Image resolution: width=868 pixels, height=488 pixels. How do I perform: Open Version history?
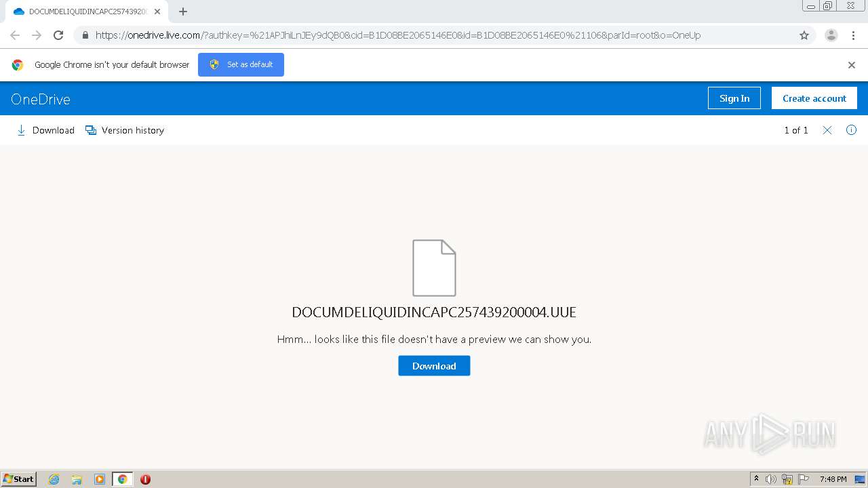pyautogui.click(x=125, y=130)
